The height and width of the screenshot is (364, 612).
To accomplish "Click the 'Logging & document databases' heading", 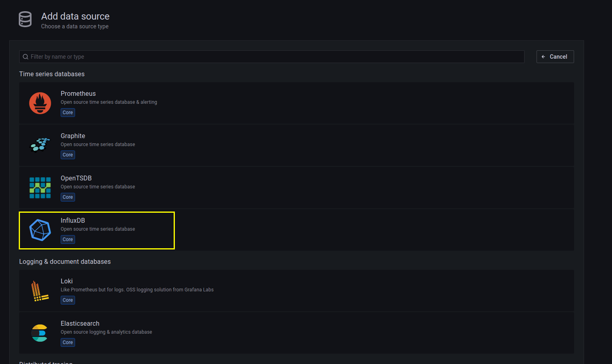I will [65, 261].
